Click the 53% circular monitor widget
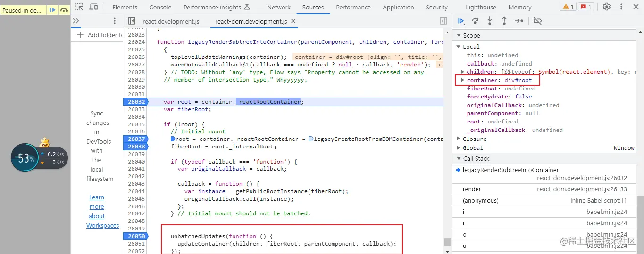 pos(26,158)
